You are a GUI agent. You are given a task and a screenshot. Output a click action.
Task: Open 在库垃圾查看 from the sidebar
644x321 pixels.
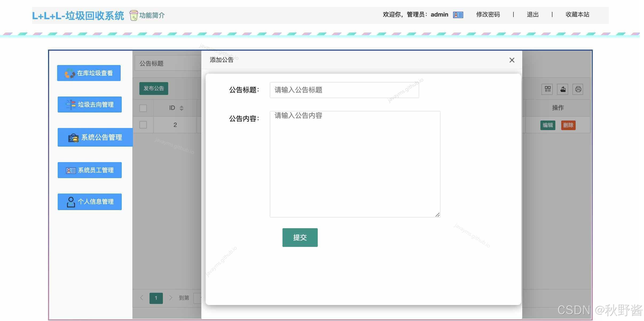(89, 73)
